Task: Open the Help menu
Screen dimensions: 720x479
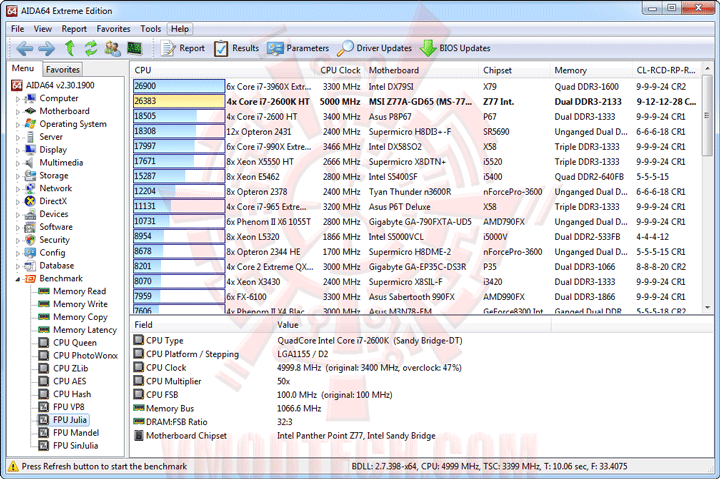Action: click(x=180, y=29)
